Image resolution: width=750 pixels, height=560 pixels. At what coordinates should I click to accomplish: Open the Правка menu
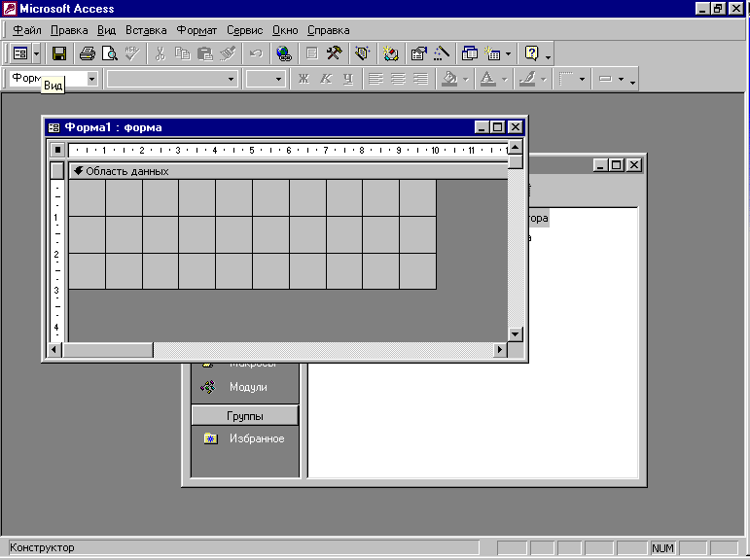coord(69,30)
